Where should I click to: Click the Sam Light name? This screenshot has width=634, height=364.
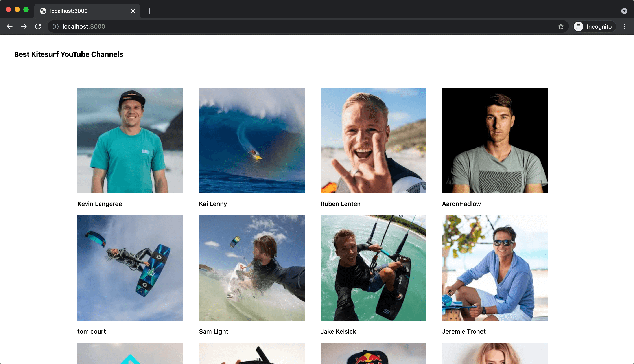tap(214, 331)
